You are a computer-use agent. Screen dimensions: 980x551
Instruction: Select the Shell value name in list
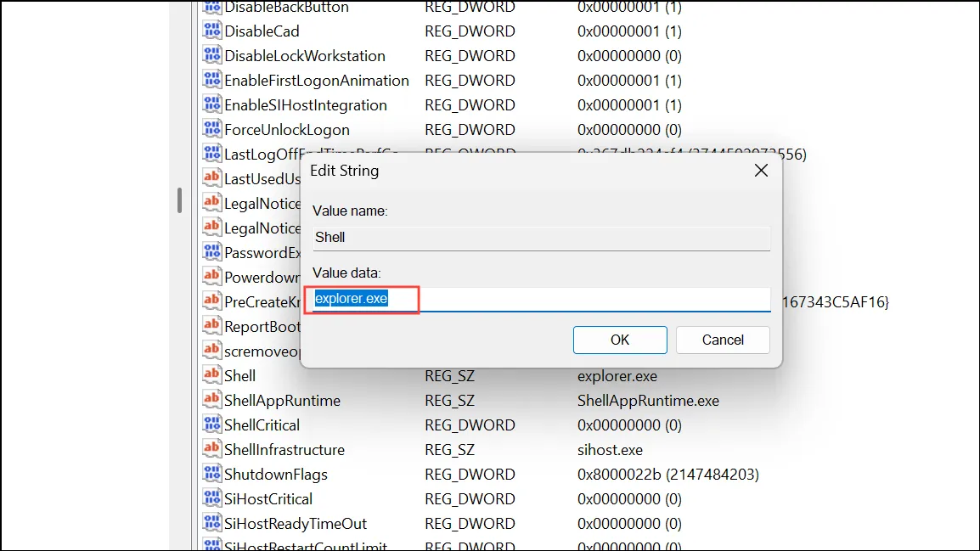coord(240,376)
